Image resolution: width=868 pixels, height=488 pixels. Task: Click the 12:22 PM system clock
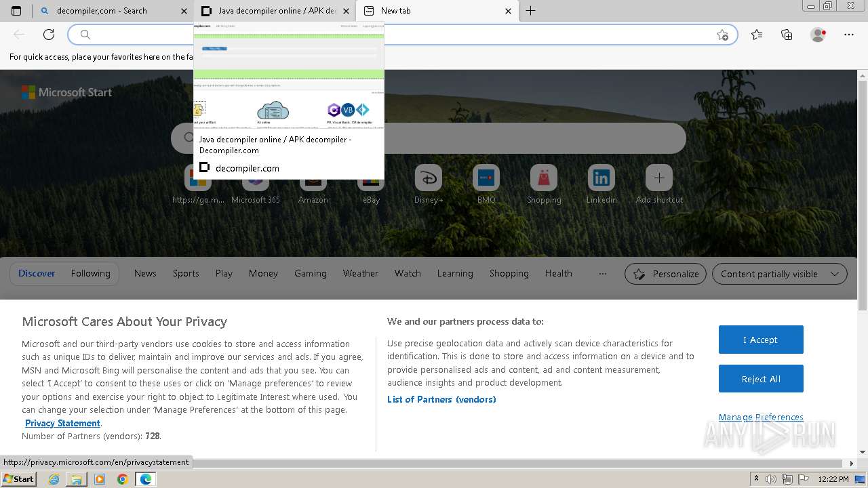pyautogui.click(x=833, y=479)
